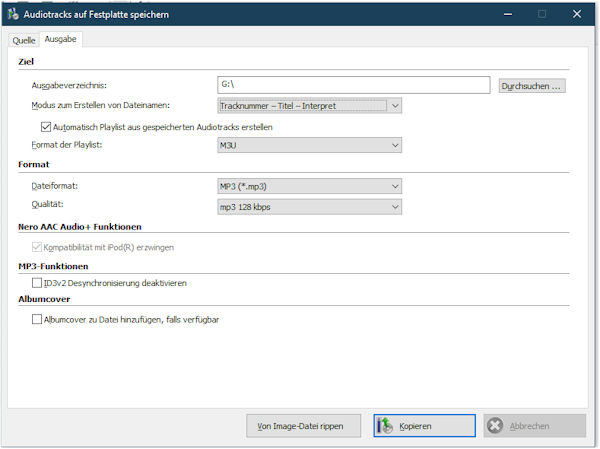Click the MP3-Funktionen heading

[x=53, y=266]
